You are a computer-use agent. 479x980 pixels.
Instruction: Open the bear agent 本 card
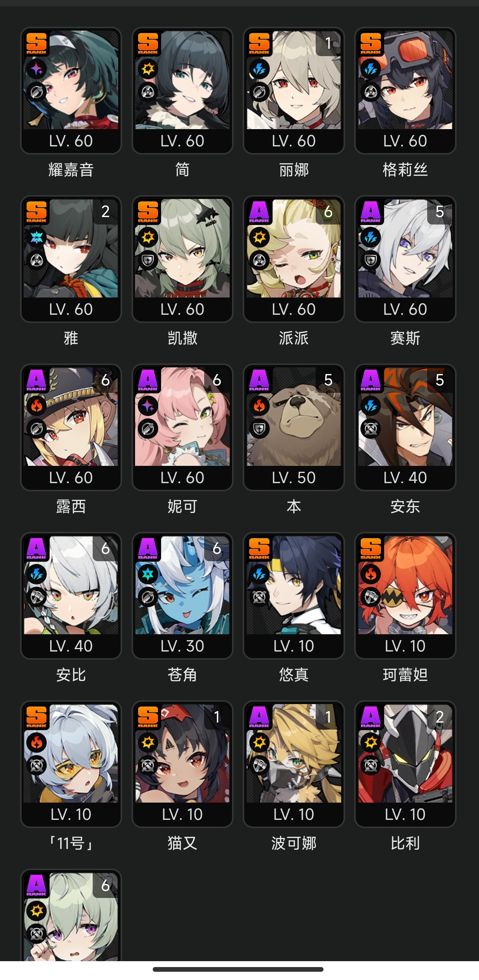294,427
